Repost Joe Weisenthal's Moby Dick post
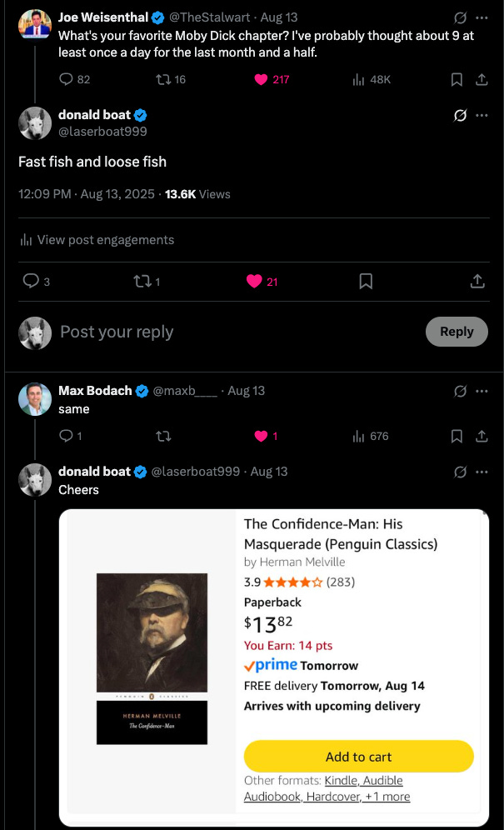Viewport: 504px width, 830px height. click(x=163, y=79)
